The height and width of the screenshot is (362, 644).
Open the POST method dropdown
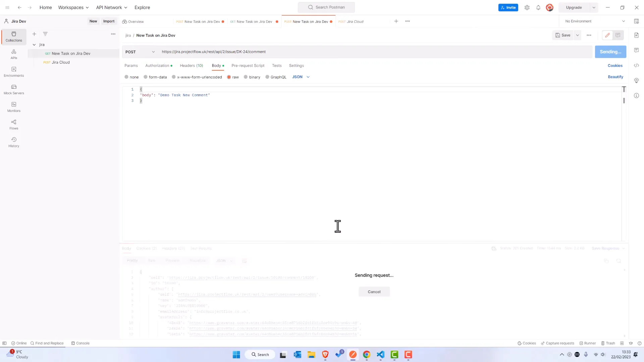140,52
